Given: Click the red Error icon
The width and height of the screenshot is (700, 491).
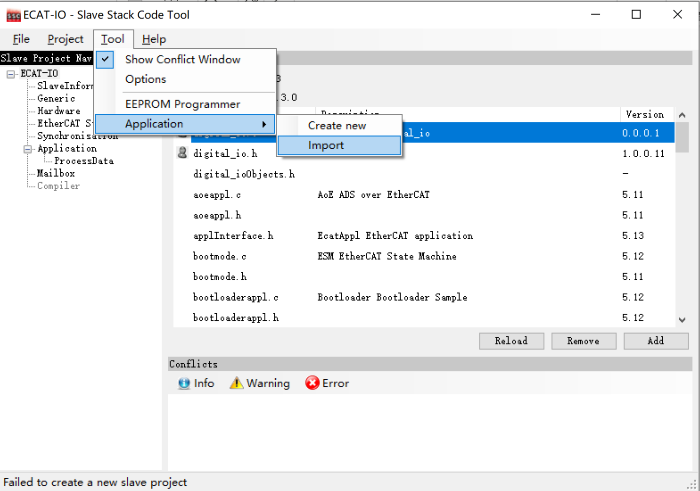Looking at the screenshot, I should [312, 383].
